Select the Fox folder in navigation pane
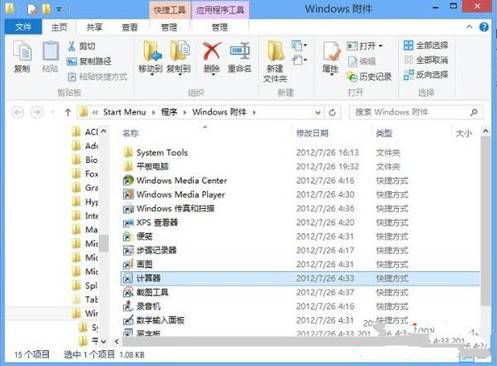Viewport: 497px width, 366px height. coord(85,174)
